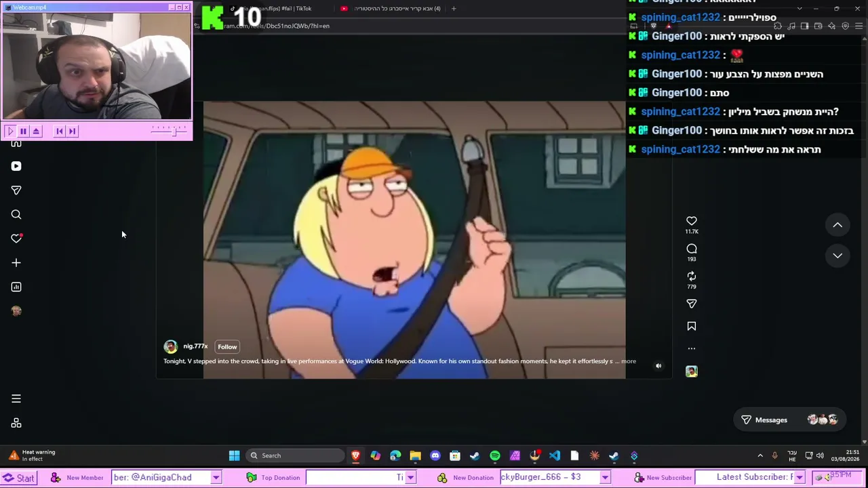Open notifications heart icon in sidebar

click(16, 239)
